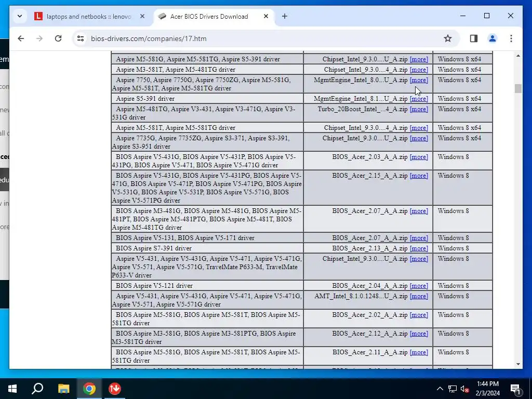532x399 pixels.
Task: Click more for MgmtEngine_Intel_8.0 file
Action: 419,80
